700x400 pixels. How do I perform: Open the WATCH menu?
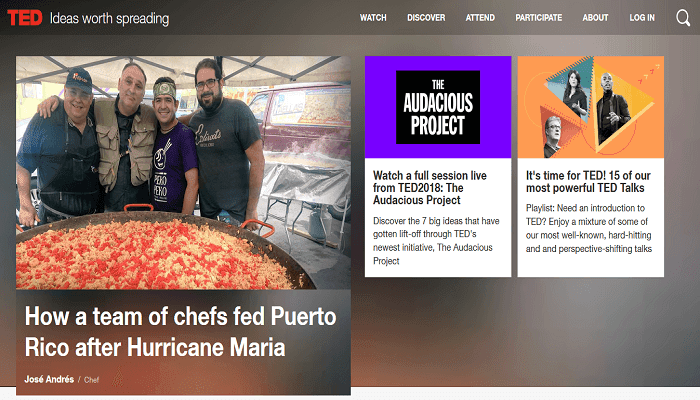[x=373, y=18]
